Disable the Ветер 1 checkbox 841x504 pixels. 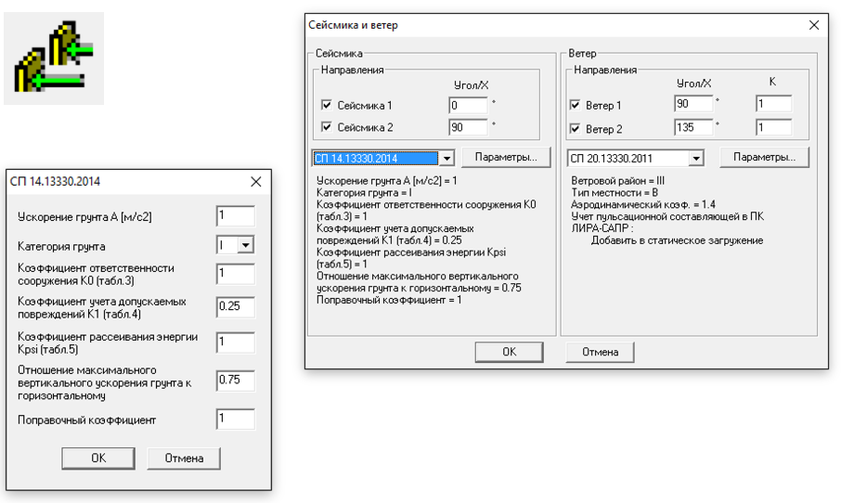tap(575, 106)
